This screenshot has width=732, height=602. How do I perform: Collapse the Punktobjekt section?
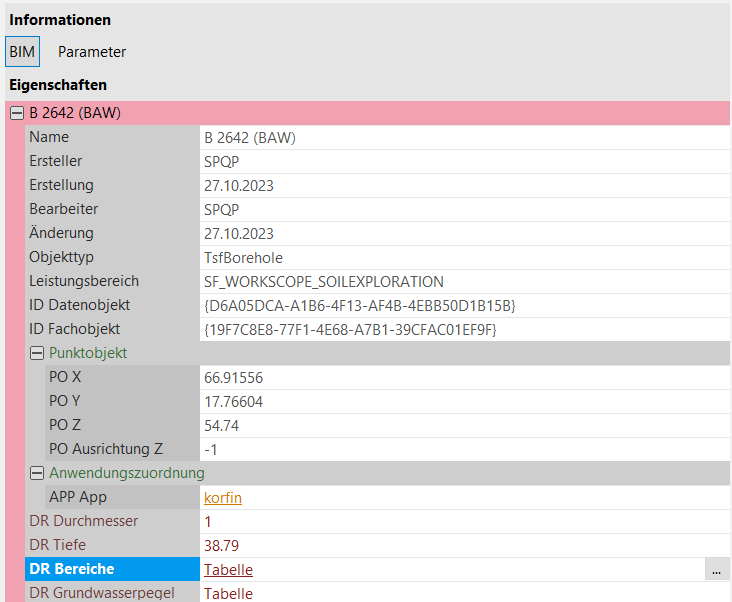click(37, 353)
